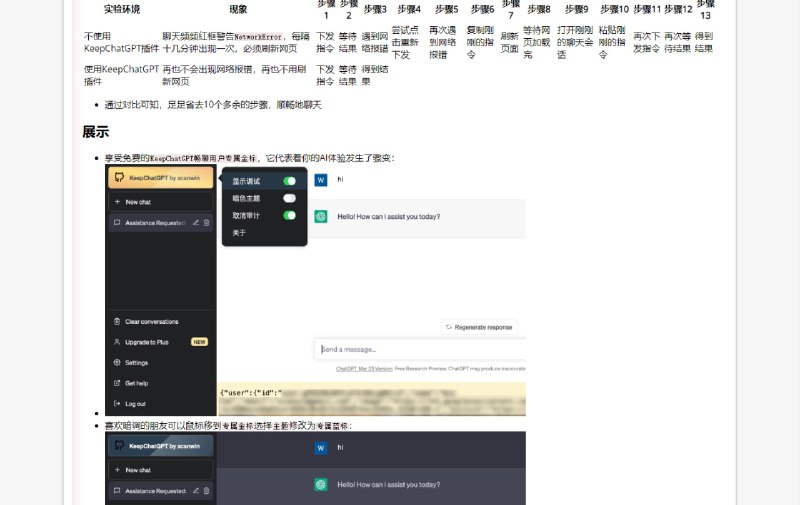The height and width of the screenshot is (505, 800).
Task: Open the light-theme Assistance Requested conversation
Action: tap(161, 223)
